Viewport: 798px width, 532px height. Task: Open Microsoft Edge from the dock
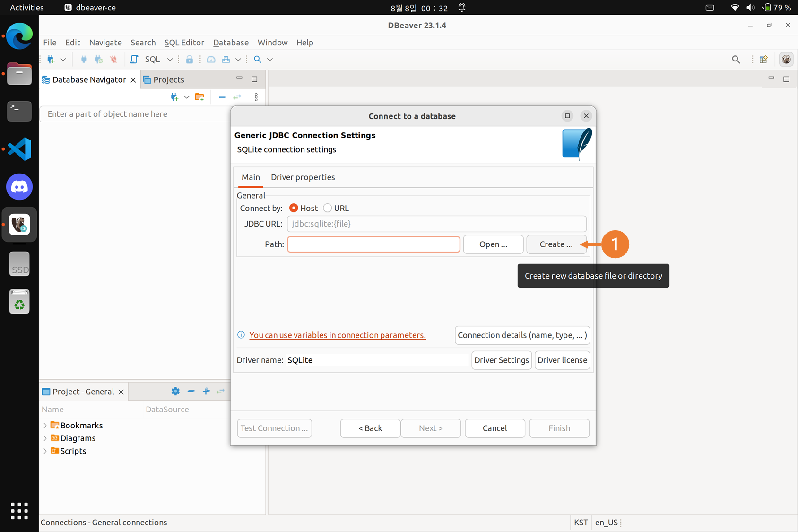pos(19,36)
